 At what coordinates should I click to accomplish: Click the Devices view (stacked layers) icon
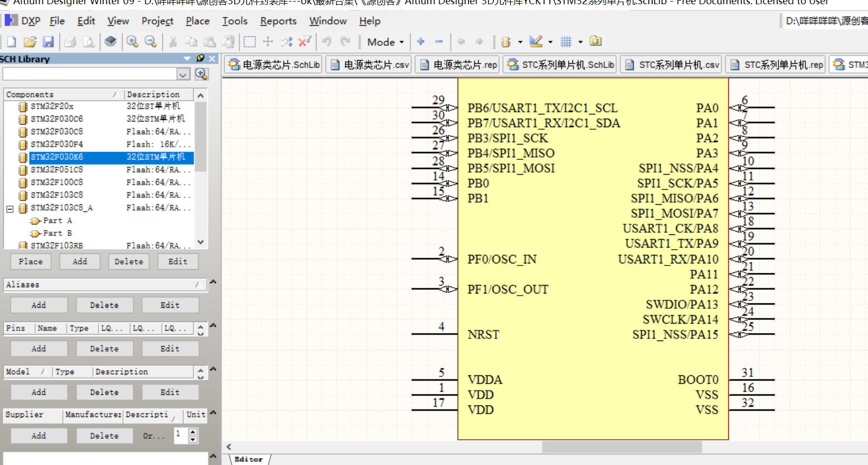(110, 42)
